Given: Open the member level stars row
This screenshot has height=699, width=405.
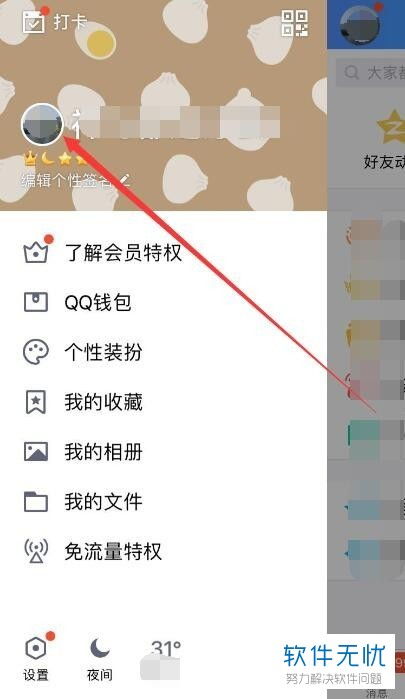Looking at the screenshot, I should tap(54, 157).
